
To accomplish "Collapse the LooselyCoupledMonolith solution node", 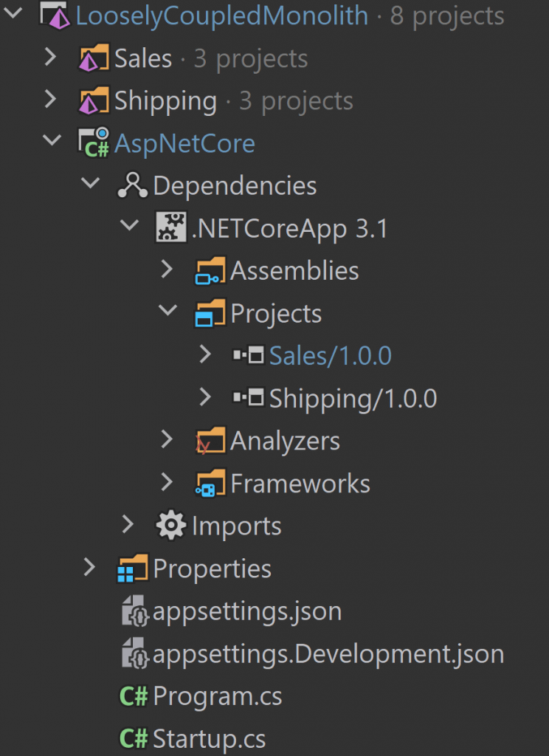I will coord(13,13).
